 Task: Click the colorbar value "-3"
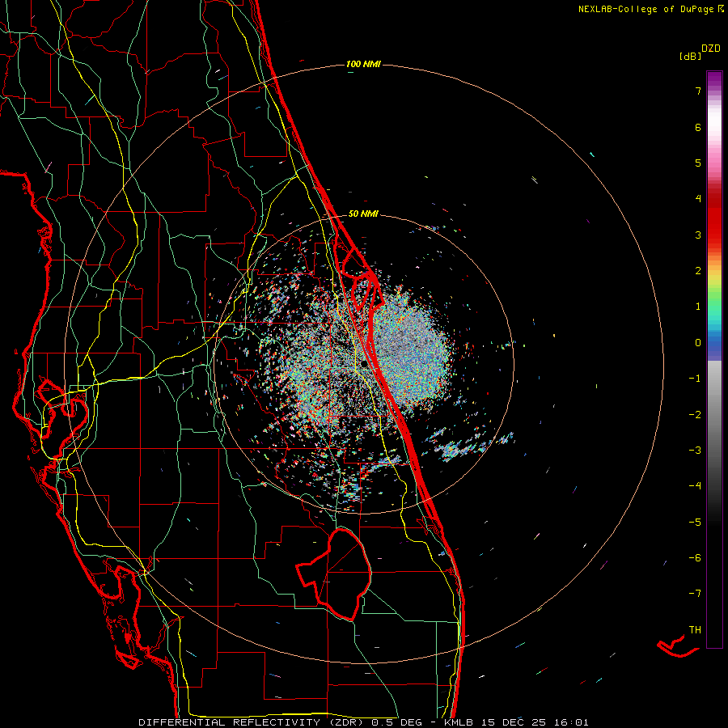(x=695, y=451)
